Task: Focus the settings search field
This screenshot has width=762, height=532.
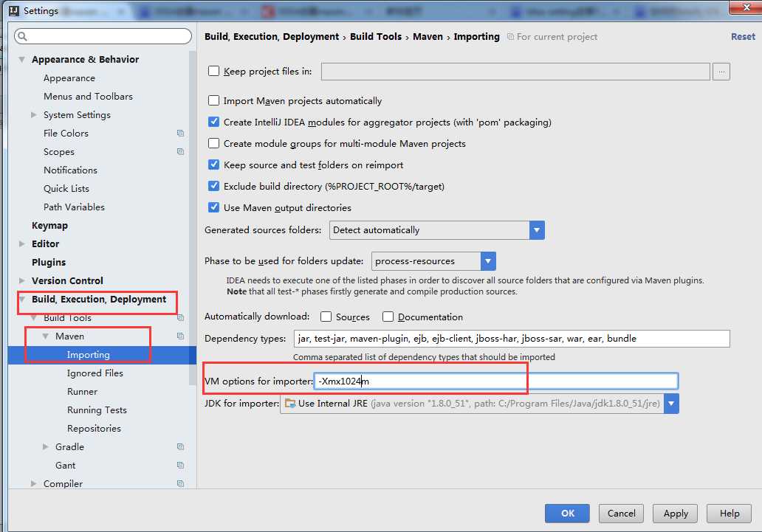Action: pyautogui.click(x=103, y=36)
